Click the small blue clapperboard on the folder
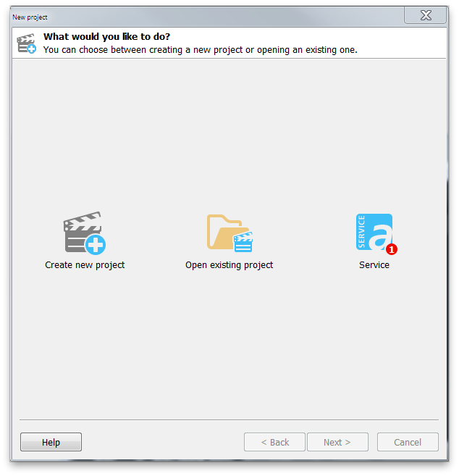 243,242
